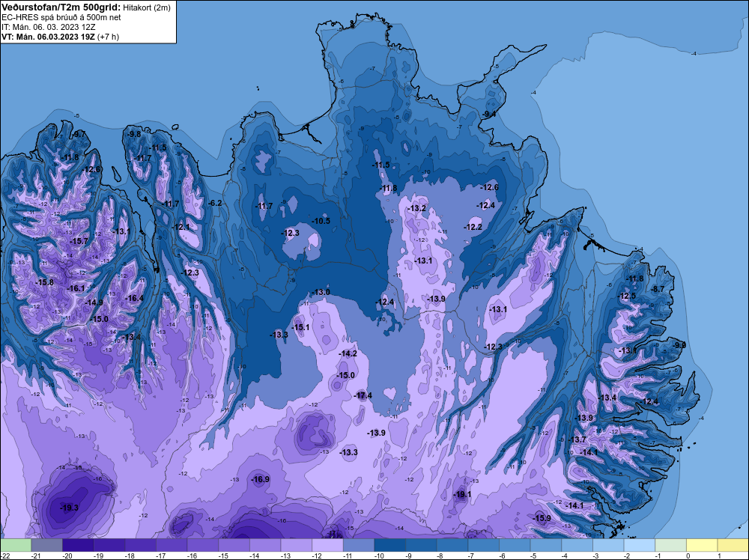The image size is (749, 560).
Task: Select the -13.0 temperature value
Action: point(321,292)
